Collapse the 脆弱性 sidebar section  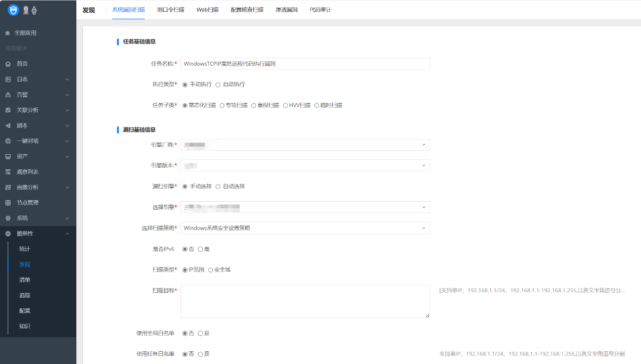pos(24,233)
